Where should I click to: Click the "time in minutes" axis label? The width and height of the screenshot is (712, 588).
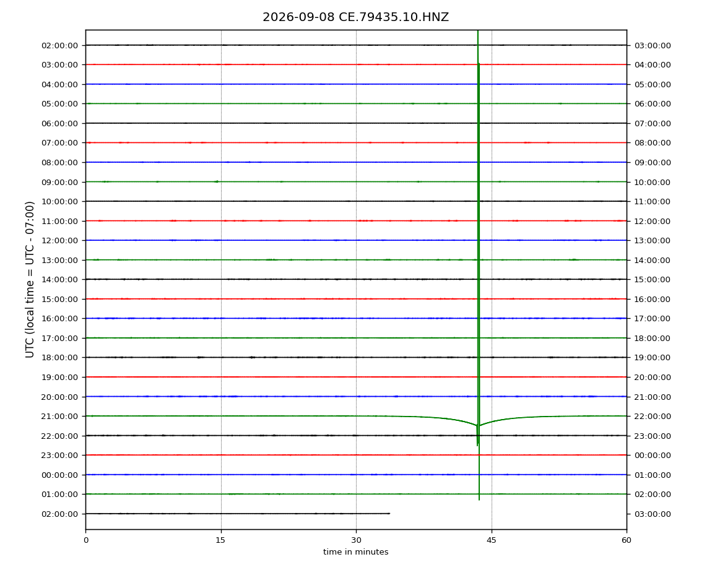click(355, 552)
